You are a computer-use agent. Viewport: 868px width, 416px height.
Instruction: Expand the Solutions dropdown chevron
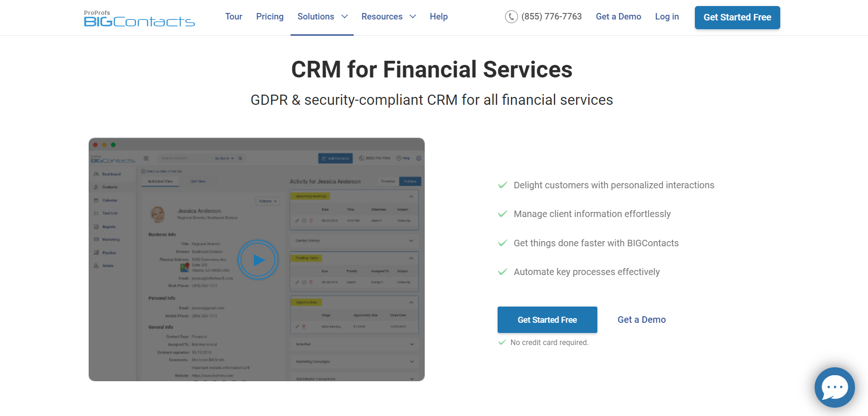pos(344,17)
